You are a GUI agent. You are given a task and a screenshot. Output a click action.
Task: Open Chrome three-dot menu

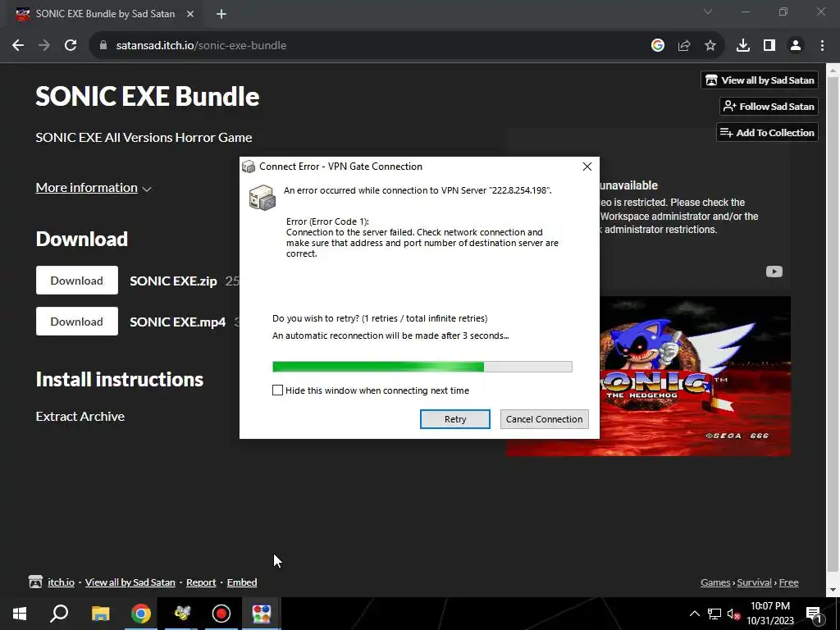pyautogui.click(x=822, y=46)
